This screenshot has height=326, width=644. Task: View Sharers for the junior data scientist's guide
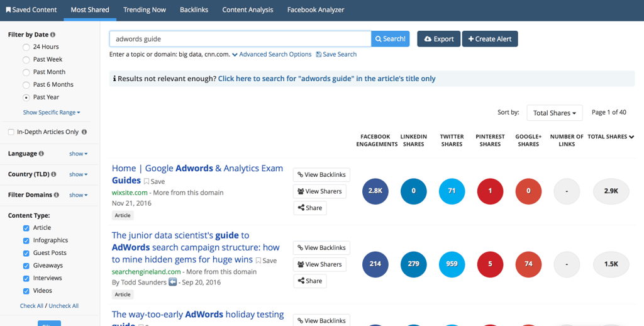(x=319, y=264)
